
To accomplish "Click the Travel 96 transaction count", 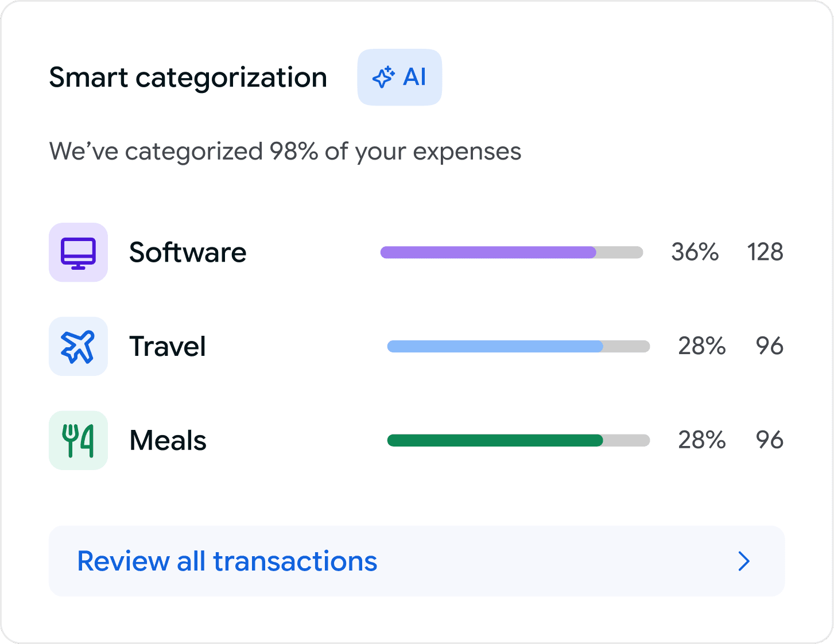I will click(x=770, y=346).
